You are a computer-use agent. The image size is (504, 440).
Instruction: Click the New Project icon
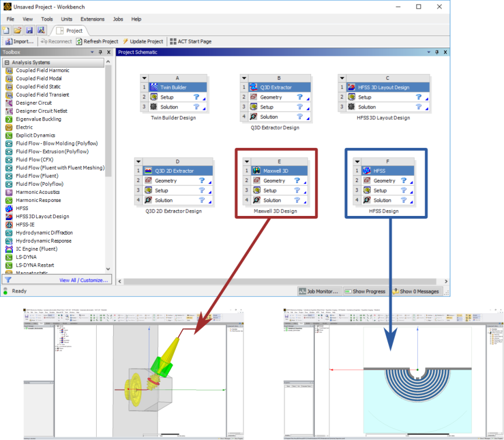click(6, 30)
